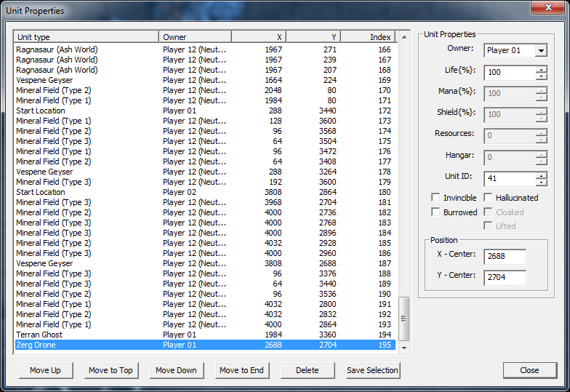This screenshot has height=392, width=570.
Task: Click the Save Selection button
Action: point(372,370)
